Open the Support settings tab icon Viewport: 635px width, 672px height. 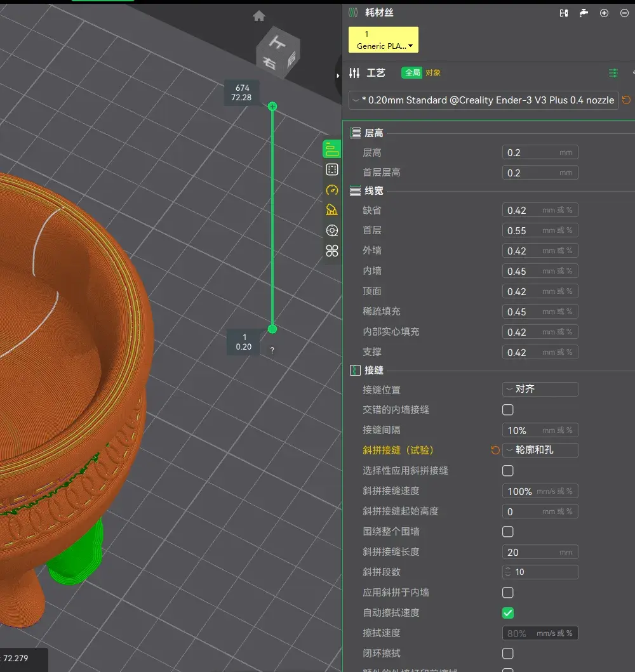[331, 210]
